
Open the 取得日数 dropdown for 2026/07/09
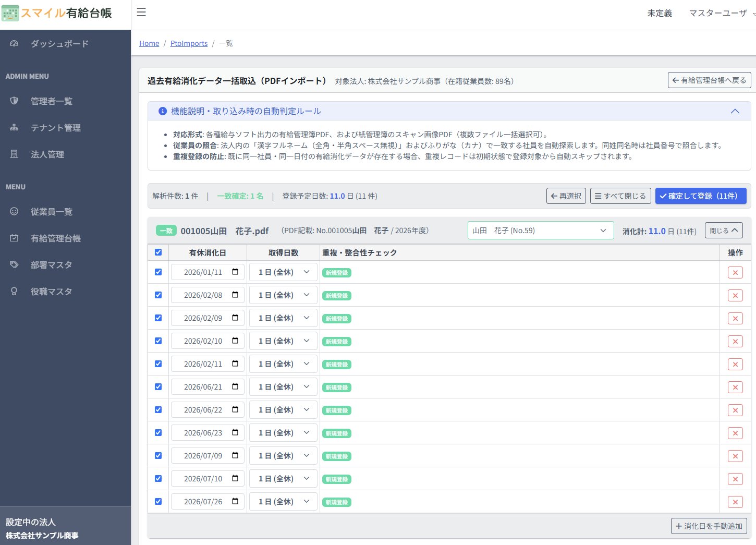[x=284, y=456]
